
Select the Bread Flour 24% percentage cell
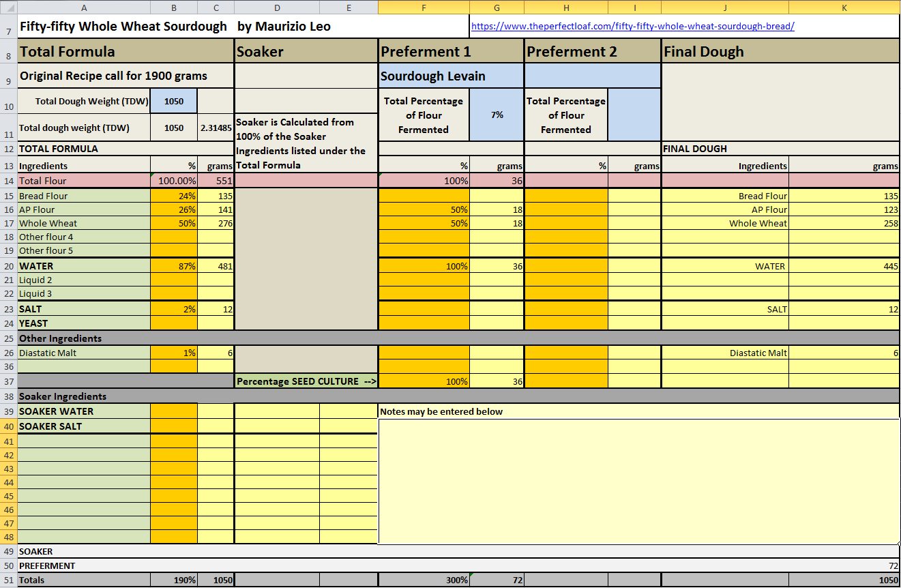pos(174,196)
